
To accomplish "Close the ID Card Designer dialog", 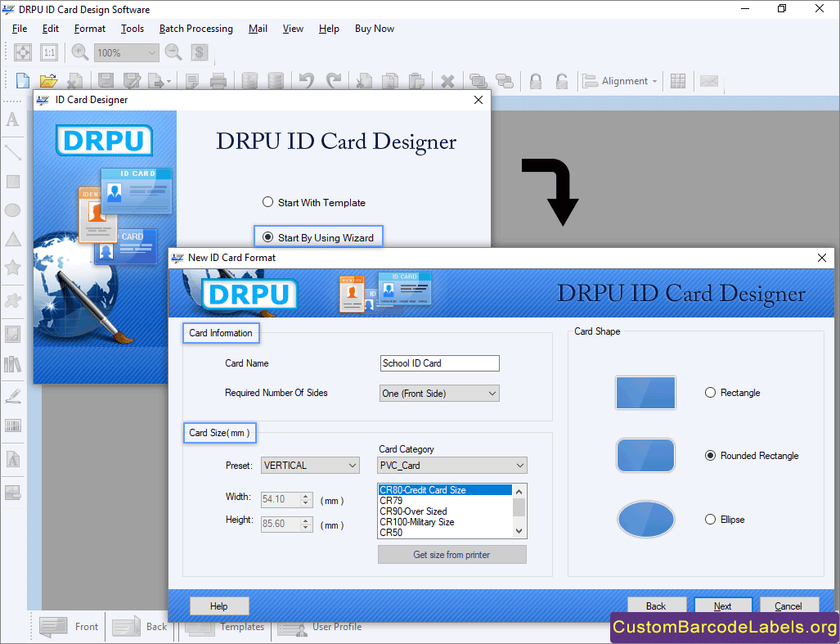I will (x=478, y=100).
